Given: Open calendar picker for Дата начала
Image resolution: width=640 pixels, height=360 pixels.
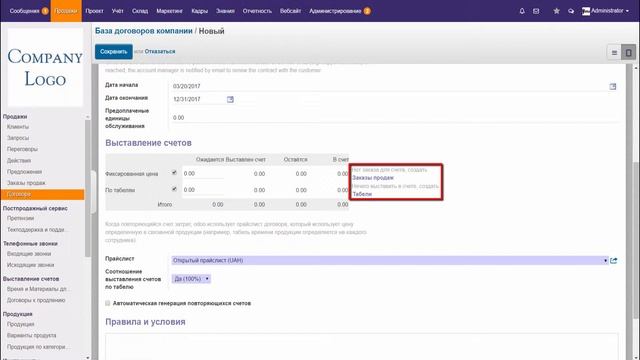Looking at the screenshot, I should pos(613,87).
